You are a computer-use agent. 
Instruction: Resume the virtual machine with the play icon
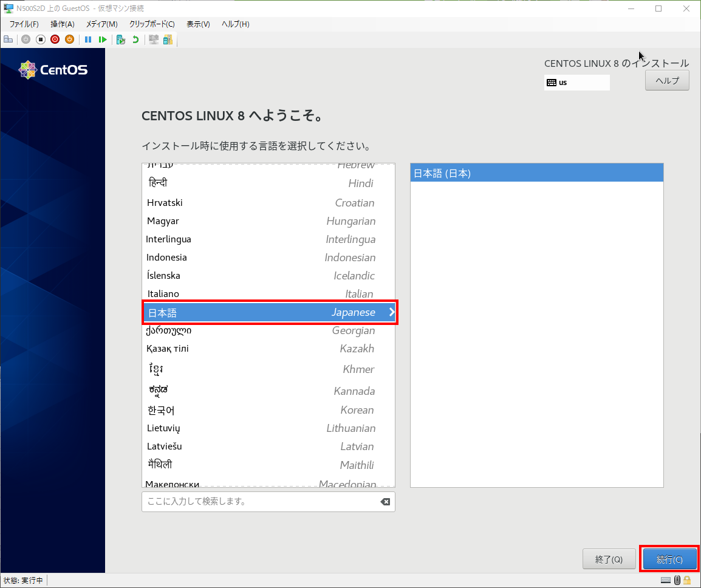[103, 39]
